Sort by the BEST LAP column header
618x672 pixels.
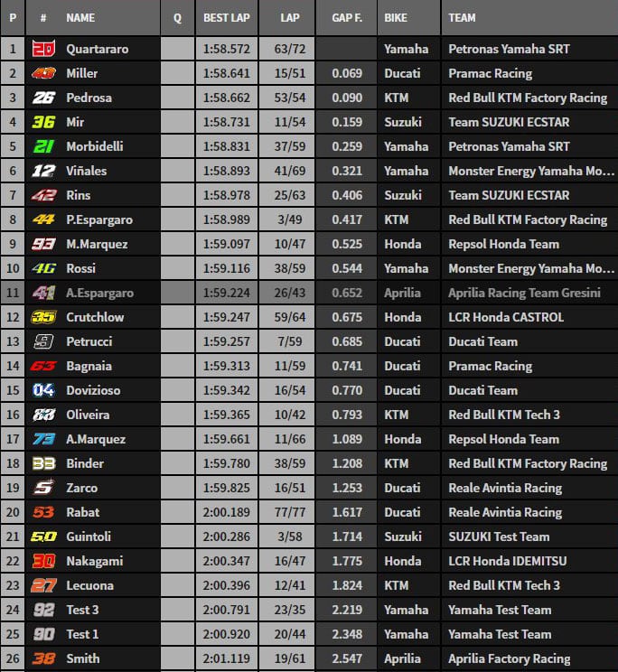pyautogui.click(x=227, y=17)
